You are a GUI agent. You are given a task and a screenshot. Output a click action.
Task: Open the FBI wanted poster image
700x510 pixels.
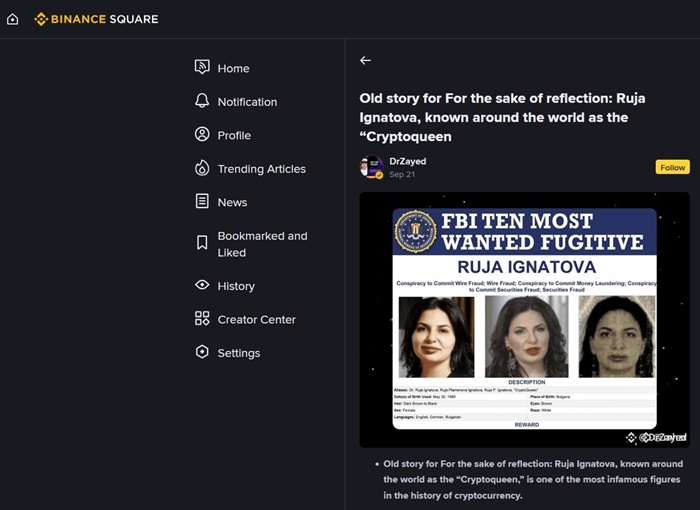[524, 319]
